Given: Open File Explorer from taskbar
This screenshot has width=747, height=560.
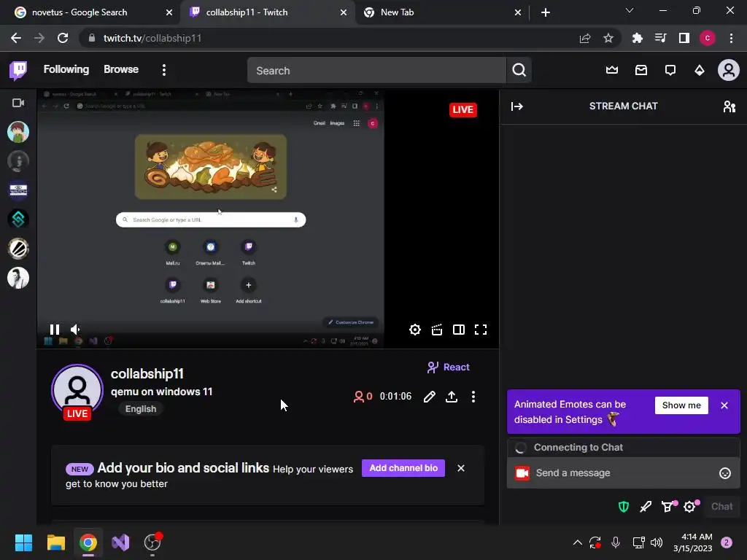Looking at the screenshot, I should click(x=55, y=542).
